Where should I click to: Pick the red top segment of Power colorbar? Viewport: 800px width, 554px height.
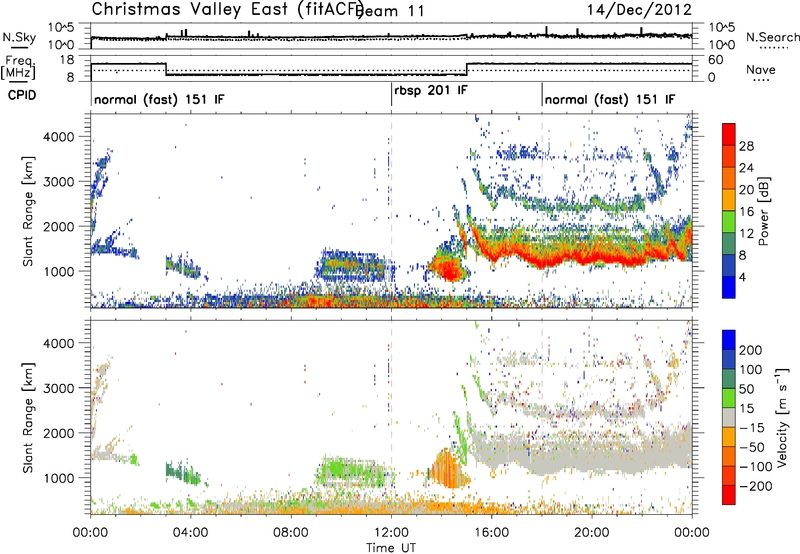pyautogui.click(x=729, y=134)
